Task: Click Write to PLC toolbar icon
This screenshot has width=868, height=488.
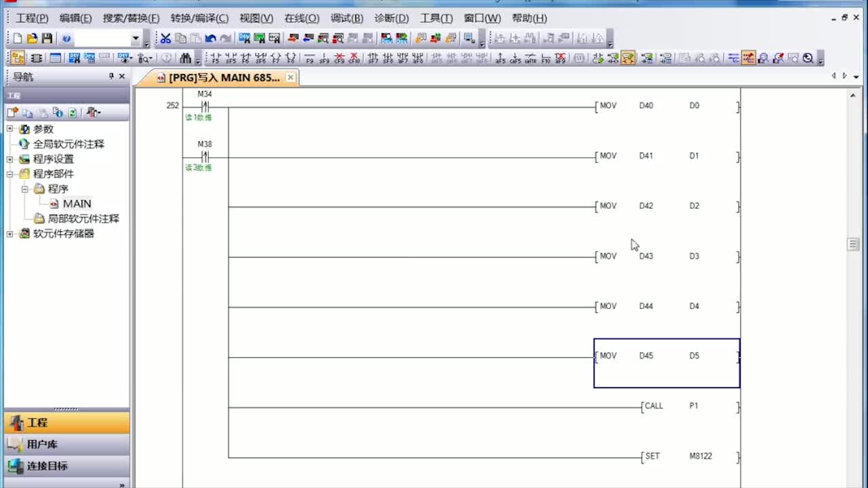Action: pyautogui.click(x=292, y=39)
